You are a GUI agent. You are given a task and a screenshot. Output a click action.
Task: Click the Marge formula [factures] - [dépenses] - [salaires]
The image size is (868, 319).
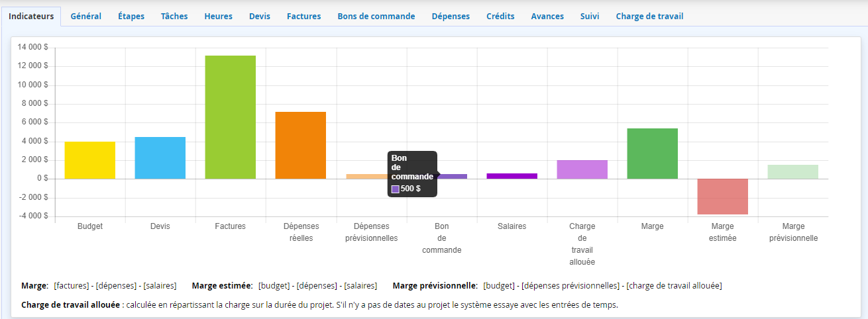(115, 286)
